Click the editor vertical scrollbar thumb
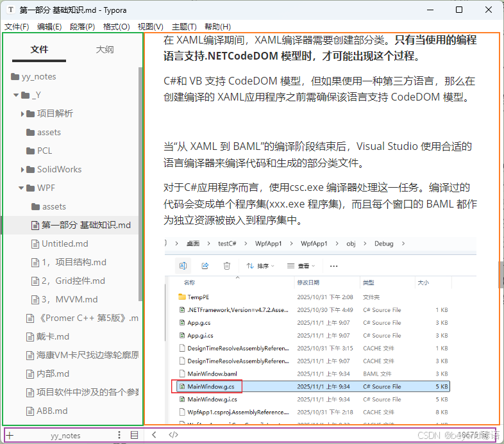The width and height of the screenshot is (504, 444). pyautogui.click(x=501, y=275)
